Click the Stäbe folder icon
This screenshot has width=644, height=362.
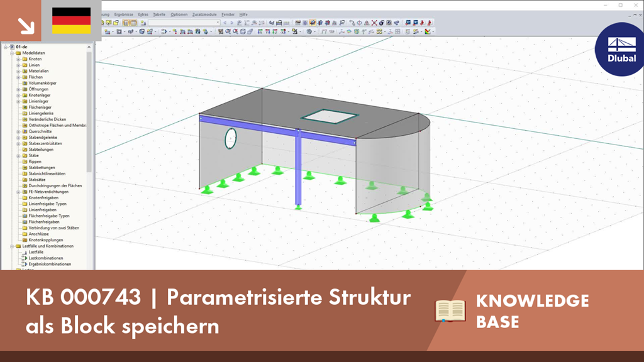[25, 156]
